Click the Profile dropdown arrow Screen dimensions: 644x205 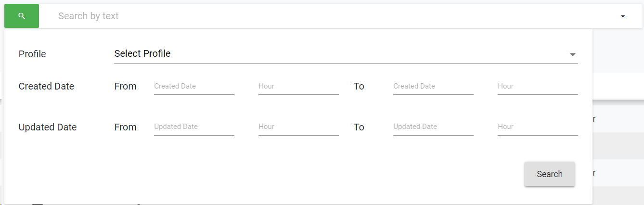tap(572, 54)
